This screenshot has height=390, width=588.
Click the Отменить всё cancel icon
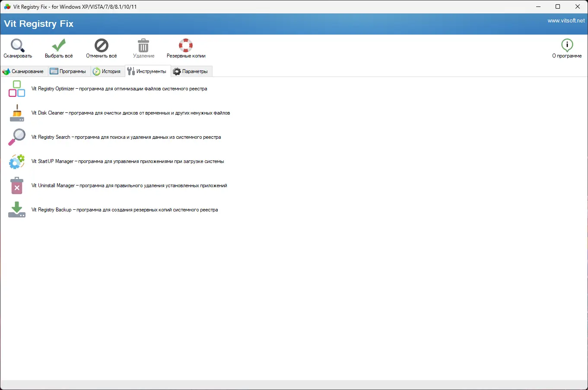click(x=102, y=45)
